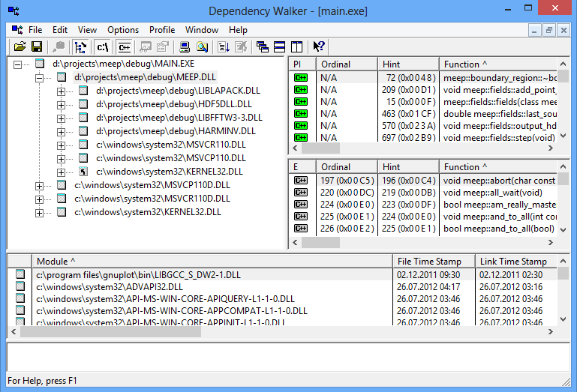Open the Profile menu
Viewport: 577px width, 392px height.
tap(162, 30)
